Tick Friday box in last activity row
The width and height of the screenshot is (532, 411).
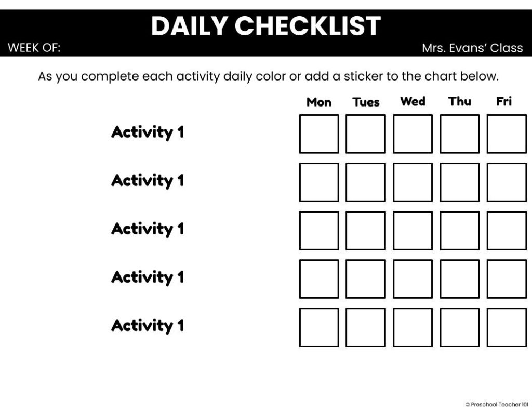507,327
